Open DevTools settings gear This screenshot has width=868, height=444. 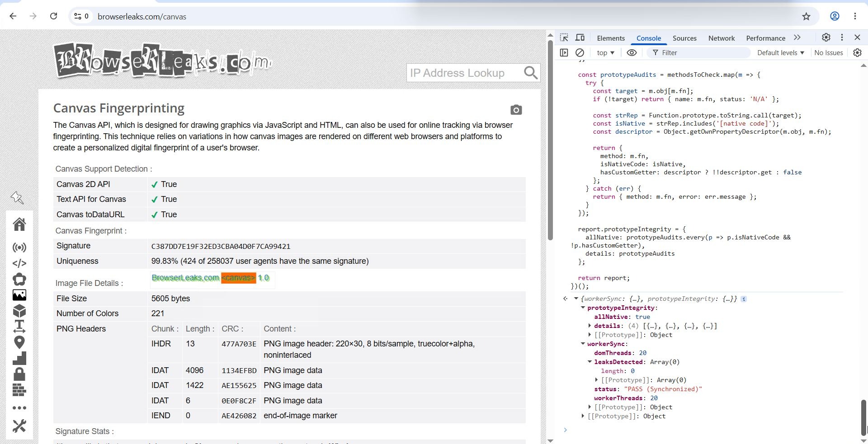coord(826,37)
